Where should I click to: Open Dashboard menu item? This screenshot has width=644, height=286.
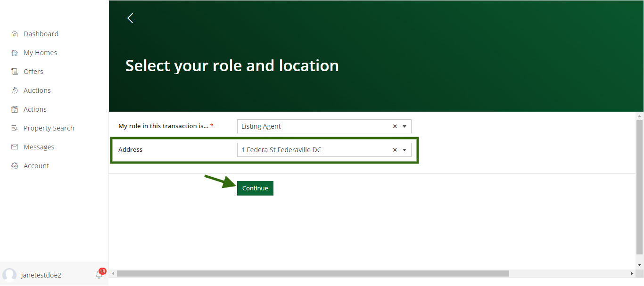[41, 34]
